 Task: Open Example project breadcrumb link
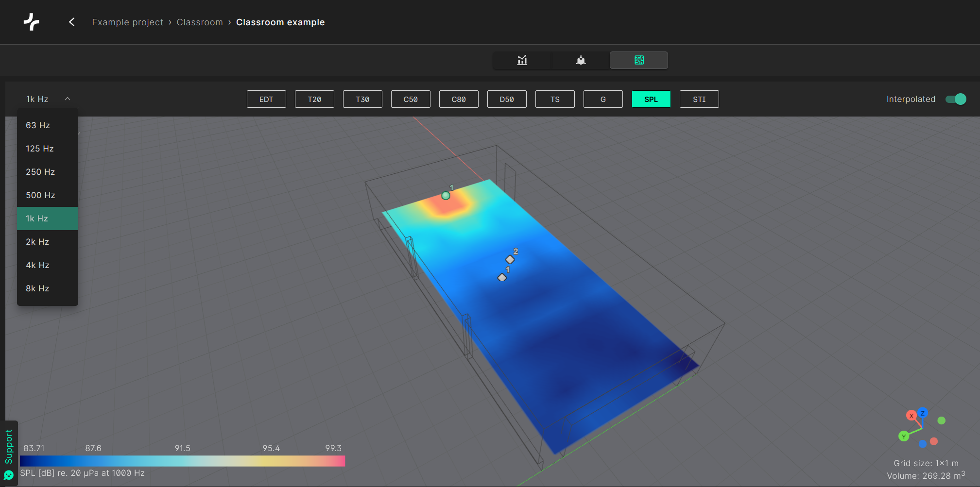128,22
